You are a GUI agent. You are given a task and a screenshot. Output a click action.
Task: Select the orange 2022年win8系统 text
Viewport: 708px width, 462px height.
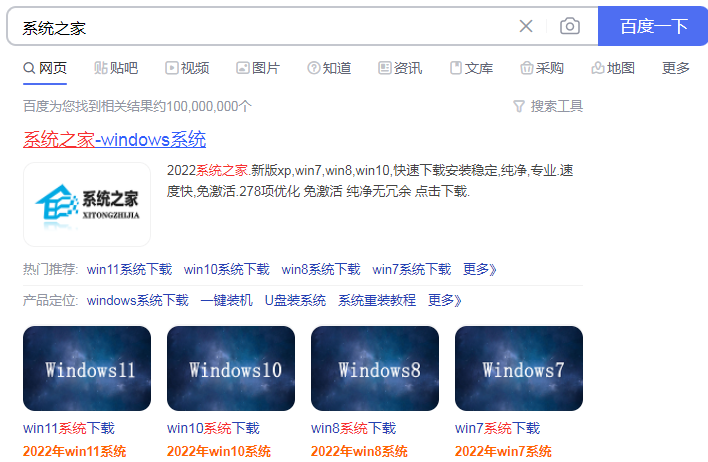[359, 451]
